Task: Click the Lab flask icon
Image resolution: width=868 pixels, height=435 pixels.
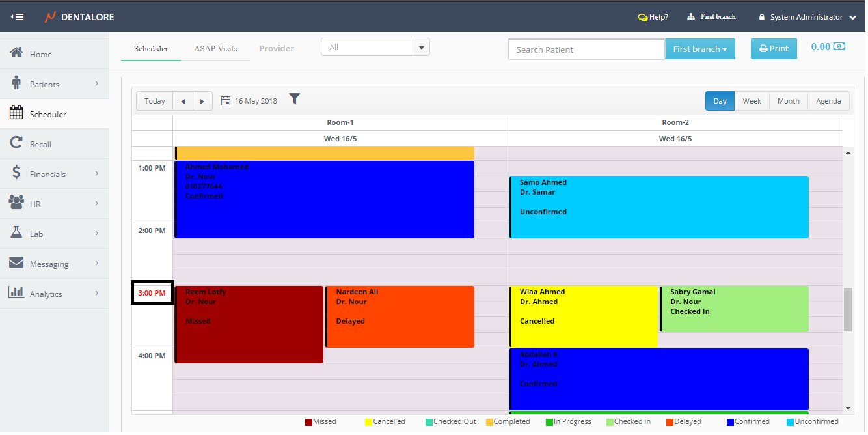Action: [17, 233]
